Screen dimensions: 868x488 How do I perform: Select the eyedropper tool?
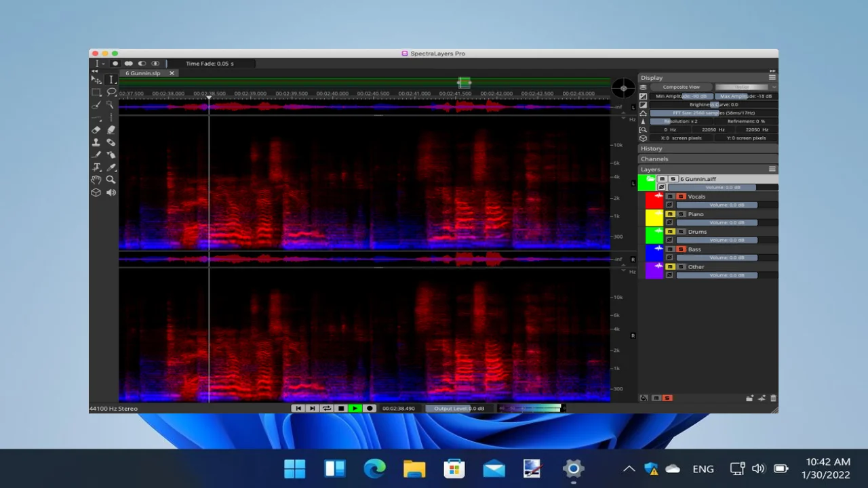point(111,167)
